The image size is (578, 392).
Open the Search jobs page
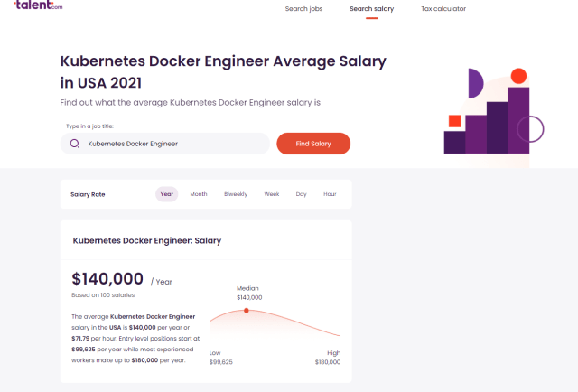point(303,9)
